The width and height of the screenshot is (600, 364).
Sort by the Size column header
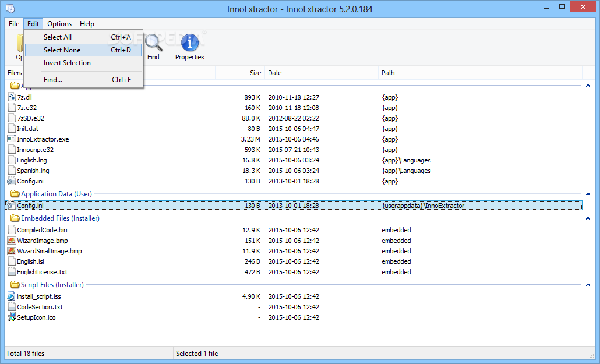pyautogui.click(x=240, y=73)
